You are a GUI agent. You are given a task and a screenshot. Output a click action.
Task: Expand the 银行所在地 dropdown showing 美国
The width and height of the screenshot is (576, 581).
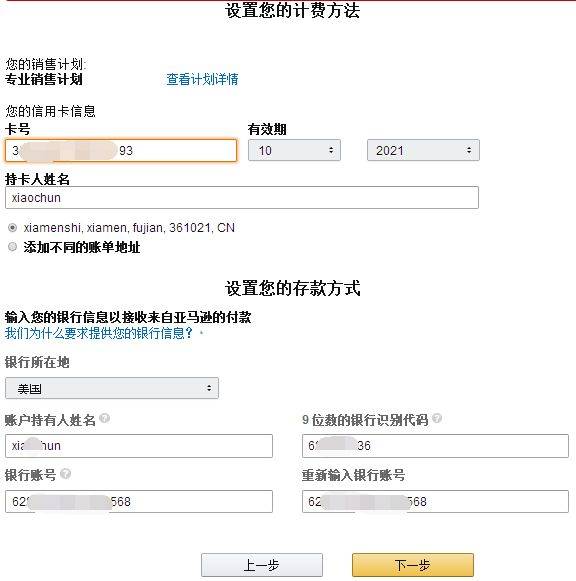coord(112,388)
